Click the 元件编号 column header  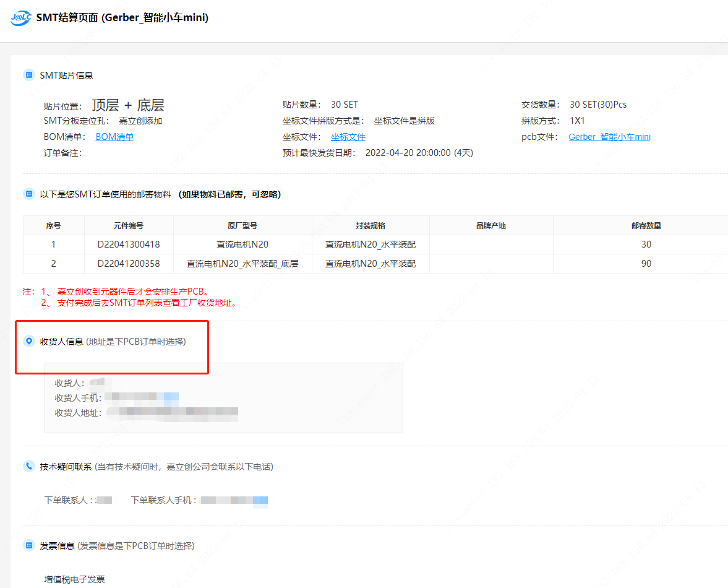(x=129, y=225)
